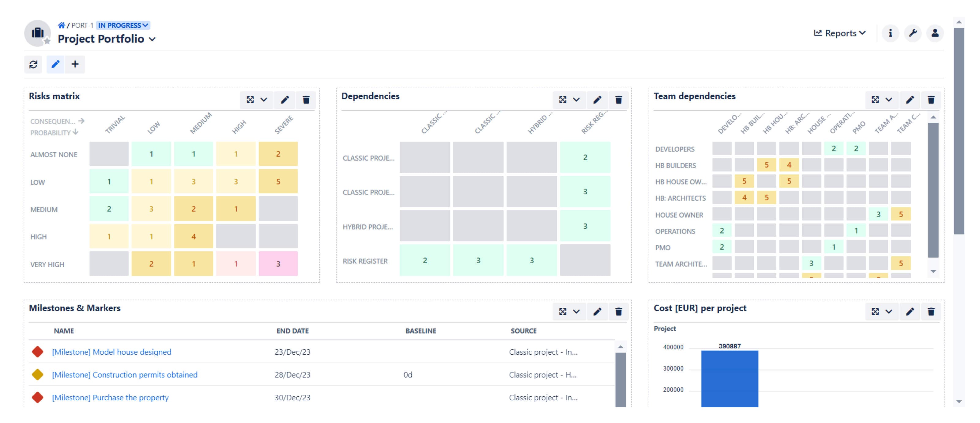The image size is (980, 423).
Task: Open the user profile icon
Action: click(x=935, y=33)
